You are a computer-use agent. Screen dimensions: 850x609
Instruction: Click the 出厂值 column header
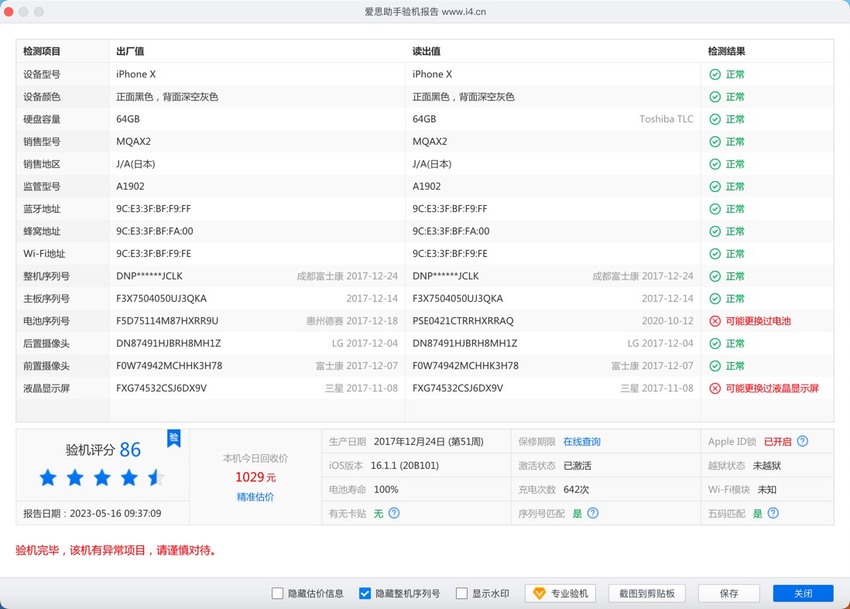(130, 52)
